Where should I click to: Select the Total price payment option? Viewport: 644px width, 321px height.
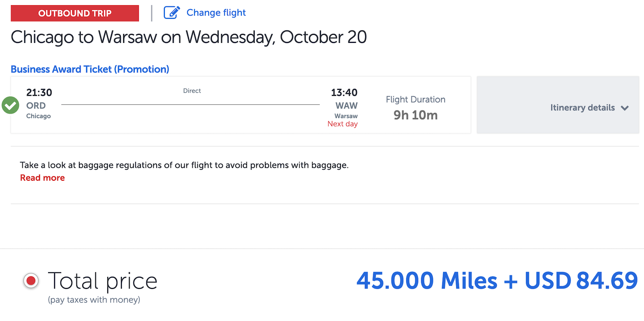[31, 280]
